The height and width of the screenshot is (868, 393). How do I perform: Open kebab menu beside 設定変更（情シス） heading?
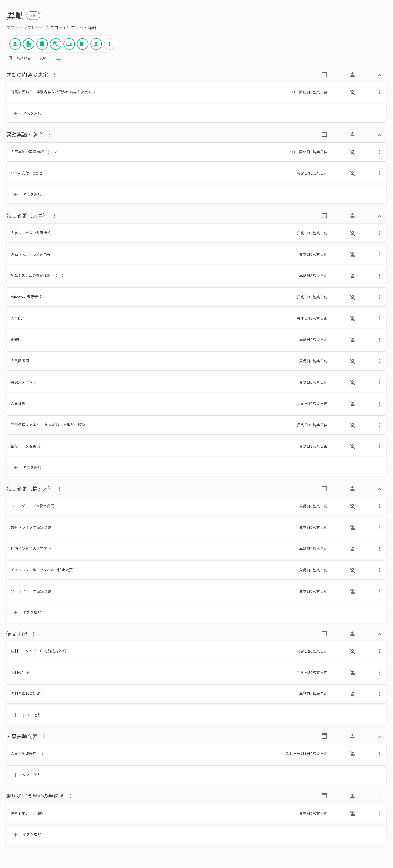(x=59, y=489)
